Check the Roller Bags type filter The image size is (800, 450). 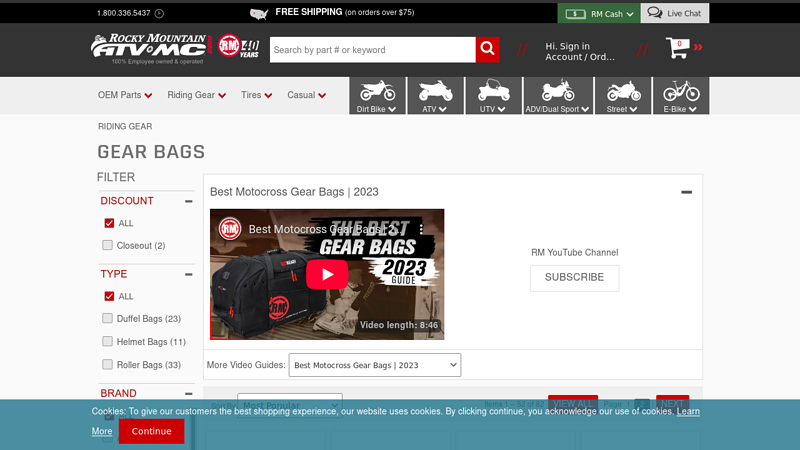click(108, 365)
